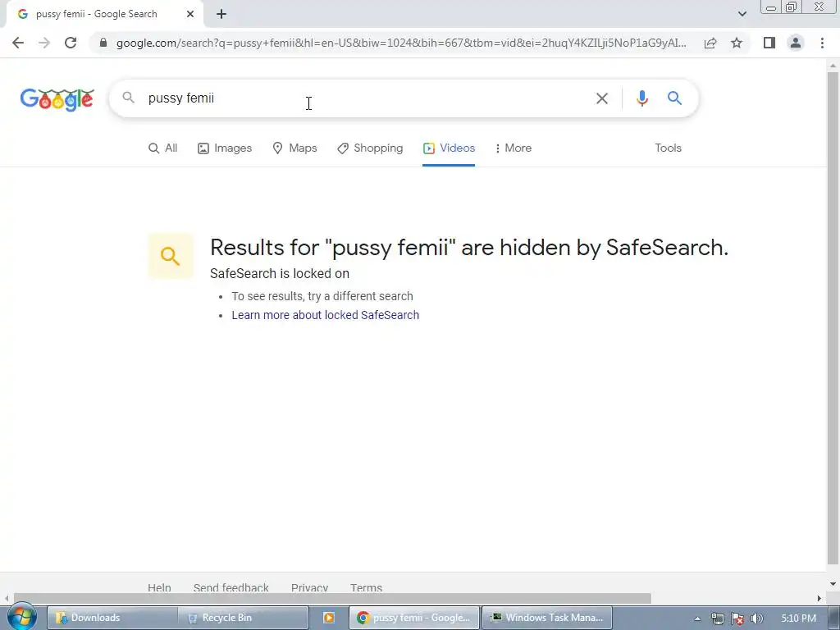The image size is (840, 630).
Task: Click the Action Center flag icon
Action: pos(737,619)
